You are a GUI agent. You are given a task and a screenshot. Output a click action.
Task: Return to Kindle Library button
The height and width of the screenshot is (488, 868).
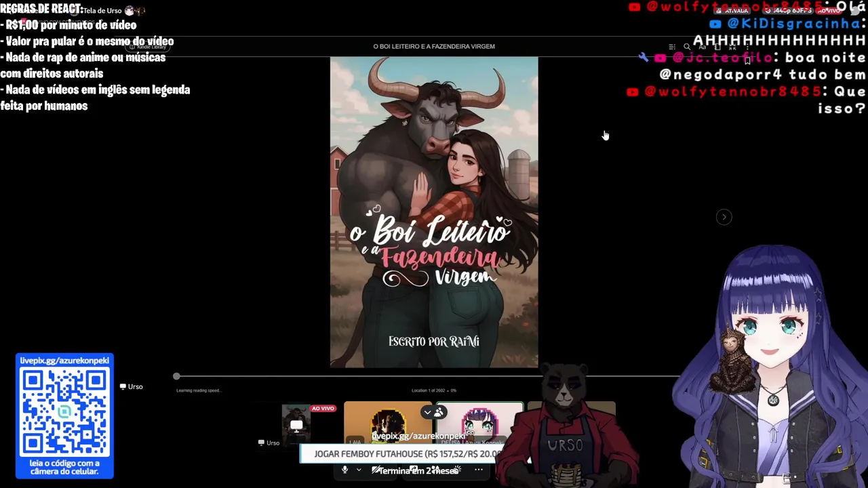pyautogui.click(x=149, y=47)
